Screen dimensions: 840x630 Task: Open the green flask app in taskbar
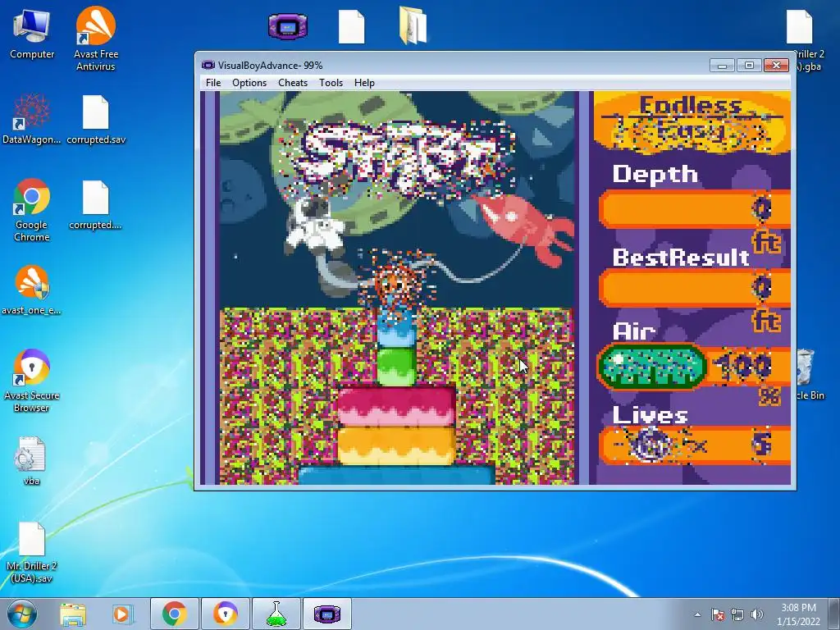click(276, 614)
